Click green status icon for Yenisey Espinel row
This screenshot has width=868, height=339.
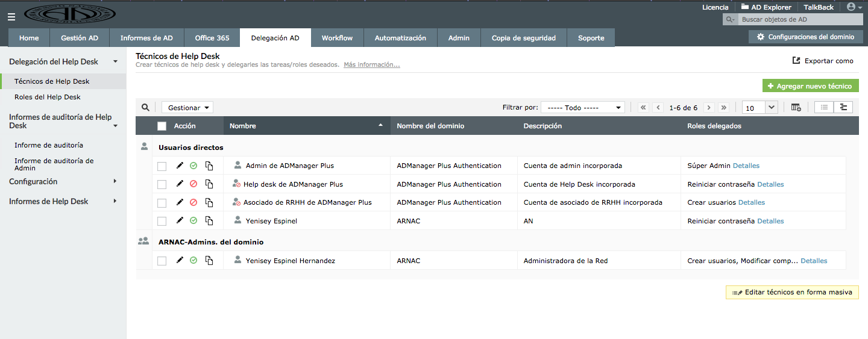coord(193,220)
